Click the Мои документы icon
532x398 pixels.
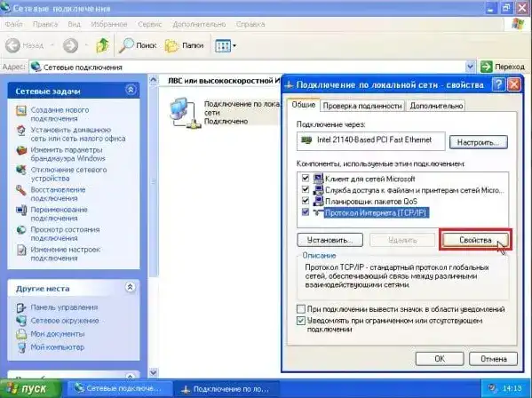pyautogui.click(x=21, y=334)
